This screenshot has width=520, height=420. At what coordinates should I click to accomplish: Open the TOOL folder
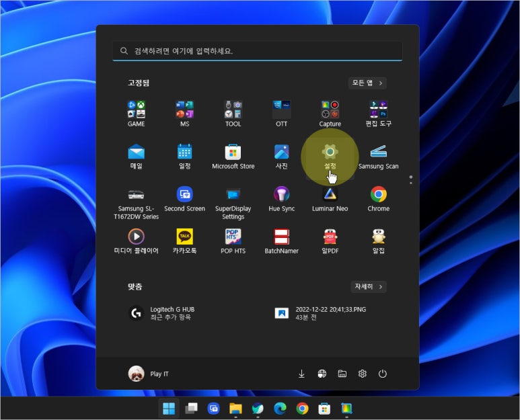click(233, 114)
